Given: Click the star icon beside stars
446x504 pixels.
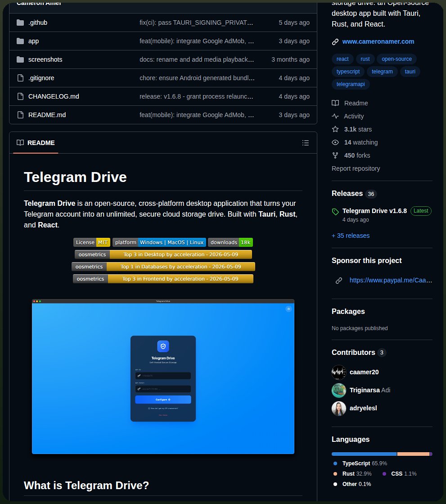Looking at the screenshot, I should (335, 129).
